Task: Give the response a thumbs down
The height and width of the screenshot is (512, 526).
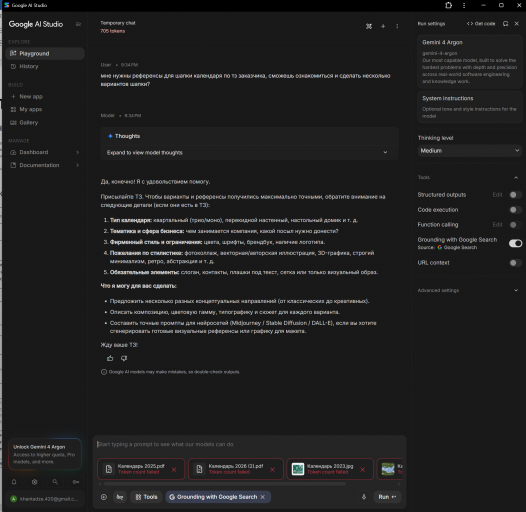Action: click(x=124, y=358)
